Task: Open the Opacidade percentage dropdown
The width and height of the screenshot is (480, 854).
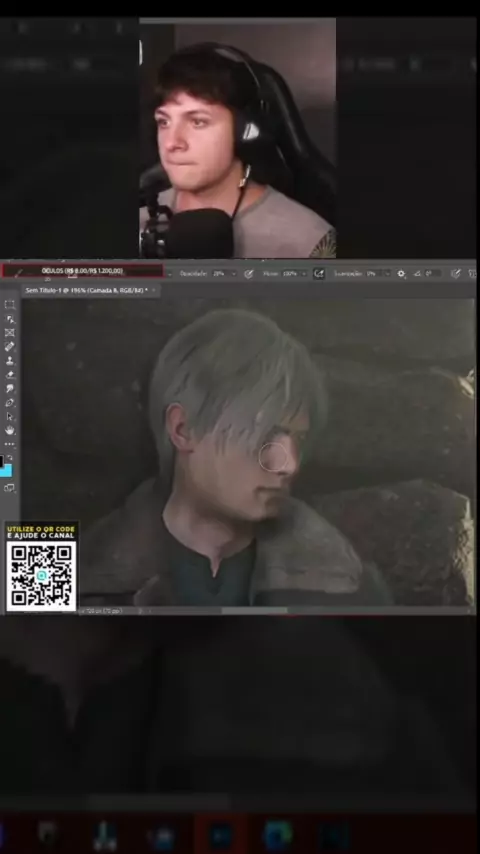Action: point(235,274)
